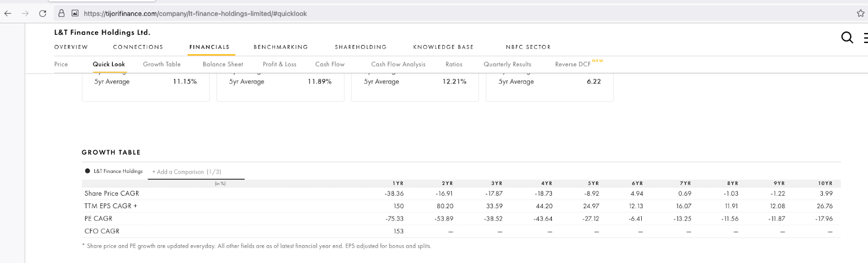This screenshot has width=868, height=263.
Task: Open the BENCHMARKING tab
Action: (x=280, y=47)
